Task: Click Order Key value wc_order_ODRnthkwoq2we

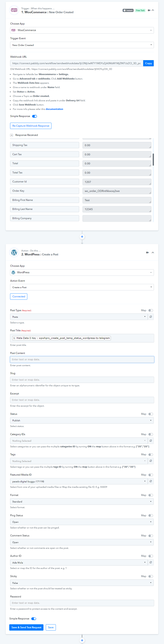Action: [117, 191]
